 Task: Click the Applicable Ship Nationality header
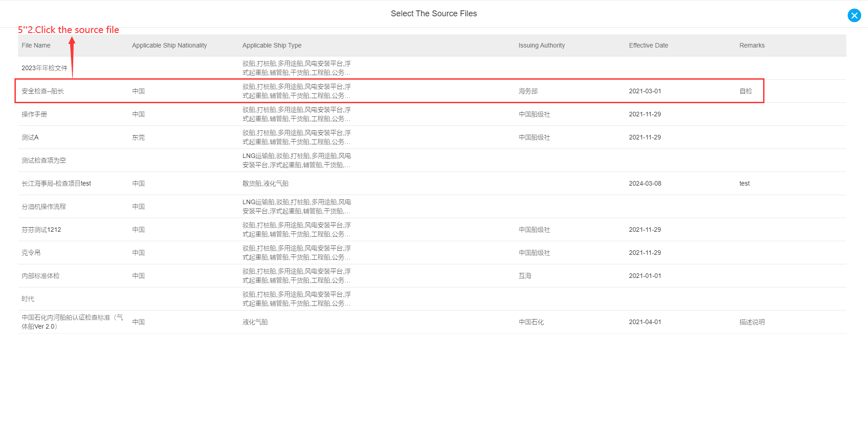point(170,45)
